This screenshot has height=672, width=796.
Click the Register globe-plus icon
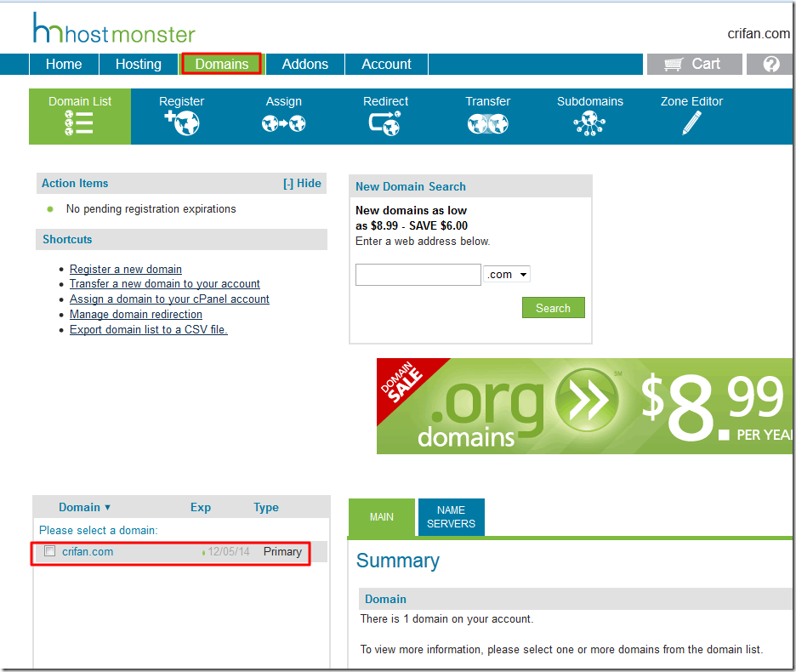(x=182, y=123)
